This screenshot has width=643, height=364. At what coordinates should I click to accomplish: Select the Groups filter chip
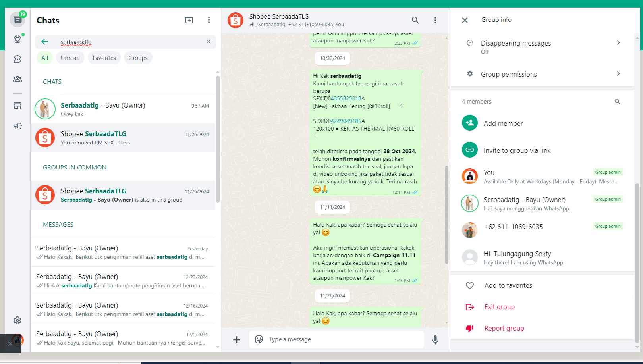pos(138,58)
